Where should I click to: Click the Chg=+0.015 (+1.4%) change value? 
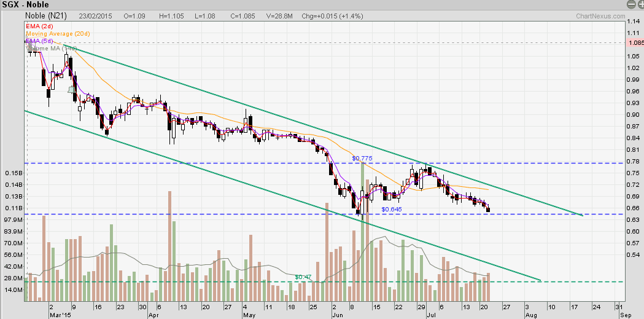[332, 16]
